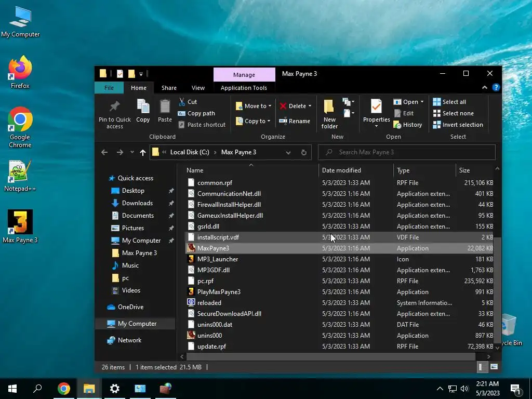Switch to large icons view in status bar
The width and height of the screenshot is (532, 399).
tap(494, 367)
